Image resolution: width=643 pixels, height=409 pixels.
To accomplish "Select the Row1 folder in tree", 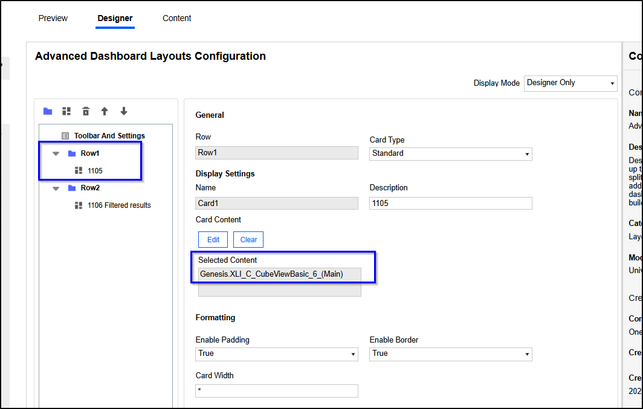I will click(x=90, y=154).
